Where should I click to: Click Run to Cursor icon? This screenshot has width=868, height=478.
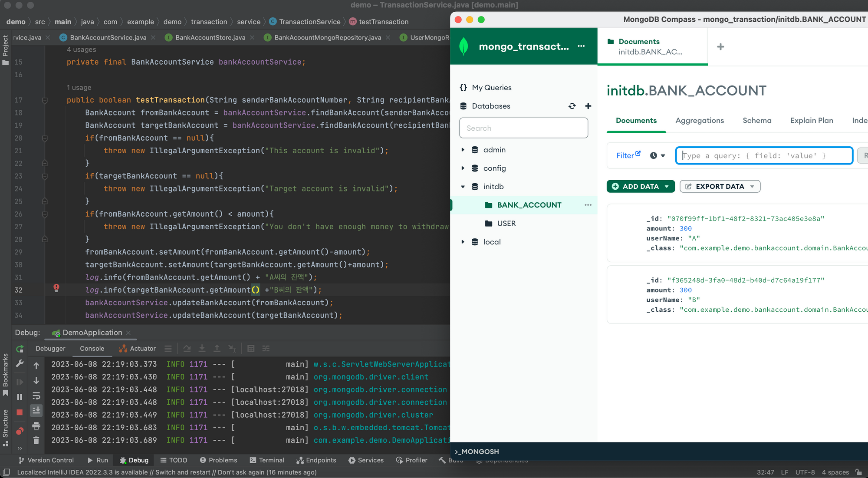pos(232,349)
